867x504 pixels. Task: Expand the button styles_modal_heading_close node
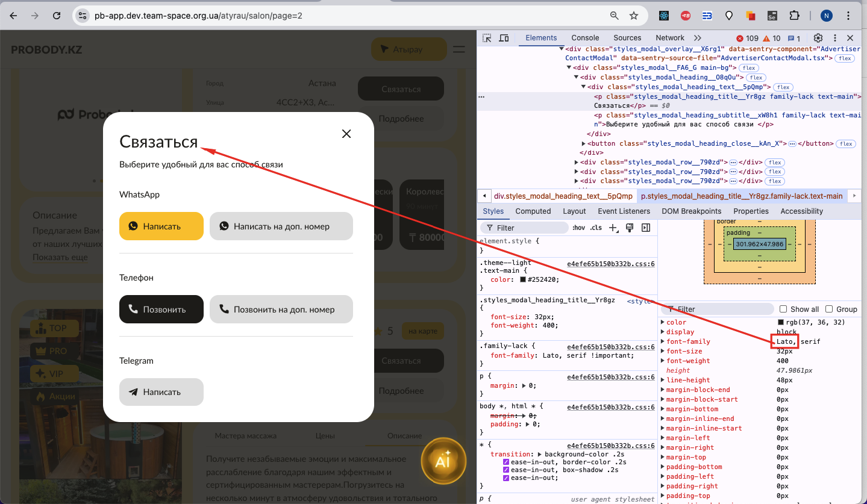coord(583,143)
